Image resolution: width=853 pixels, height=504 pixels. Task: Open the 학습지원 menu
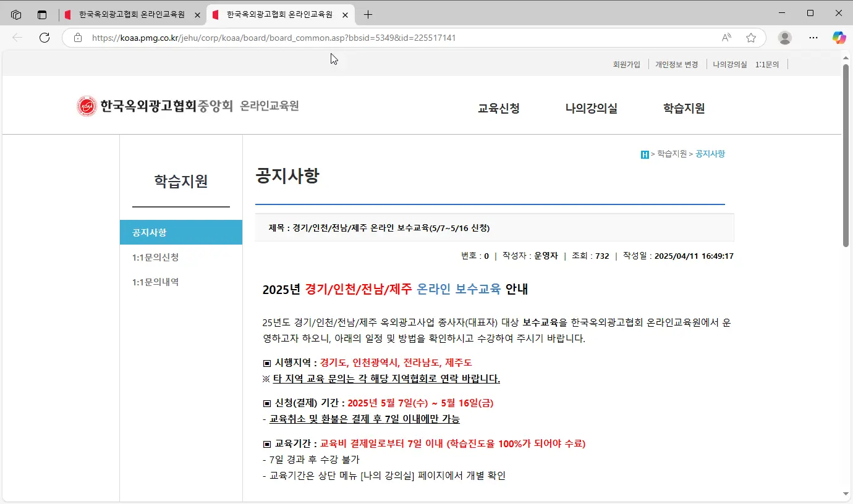683,109
